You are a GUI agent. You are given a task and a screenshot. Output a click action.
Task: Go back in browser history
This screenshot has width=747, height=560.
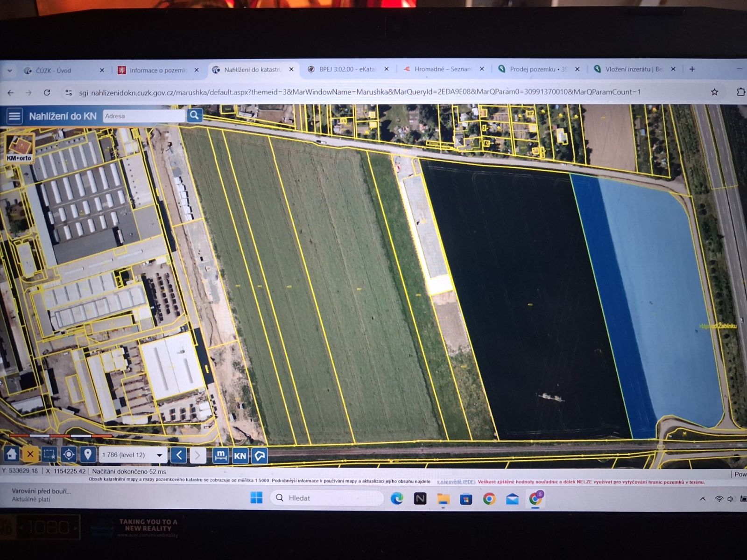point(10,93)
